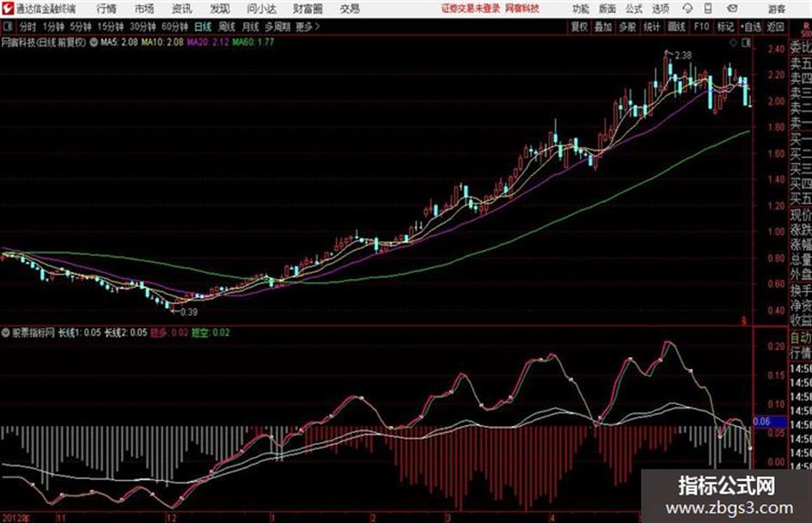Click the 返回 back button
The height and width of the screenshot is (523, 812).
tap(775, 27)
